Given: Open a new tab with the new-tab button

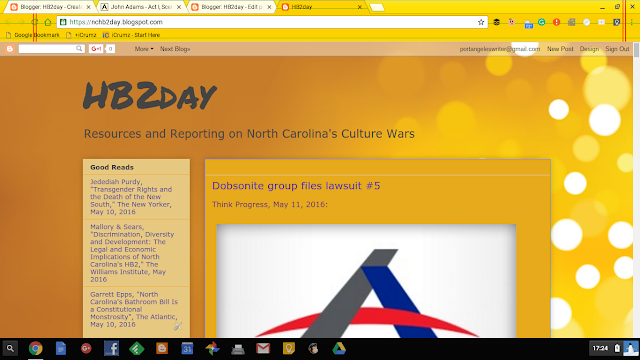Looking at the screenshot, I should pos(377,7).
